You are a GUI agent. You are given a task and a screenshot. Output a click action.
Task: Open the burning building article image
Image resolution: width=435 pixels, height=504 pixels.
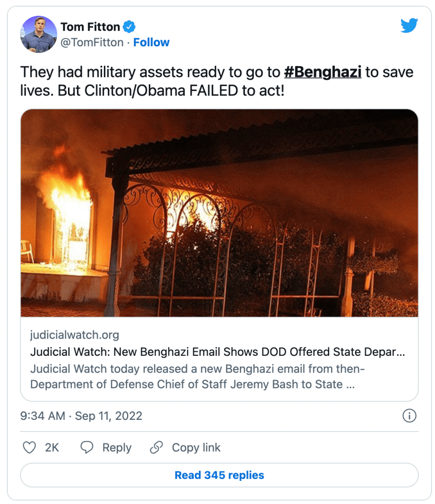coord(219,213)
